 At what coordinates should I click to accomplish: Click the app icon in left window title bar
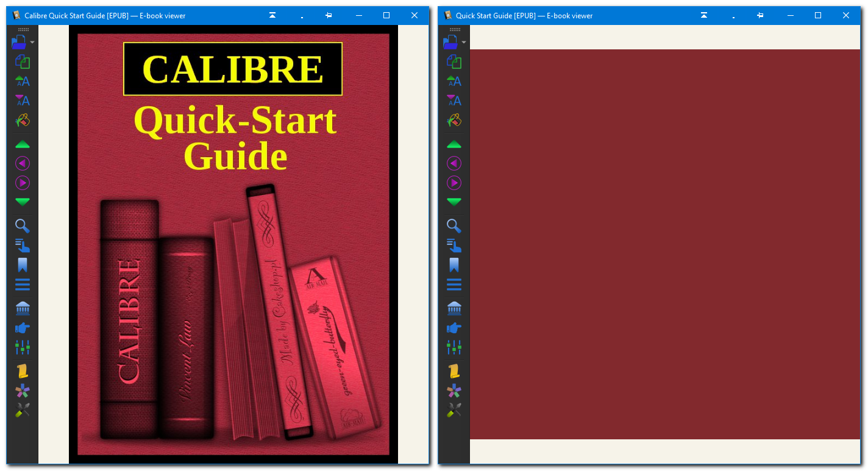[x=16, y=15]
